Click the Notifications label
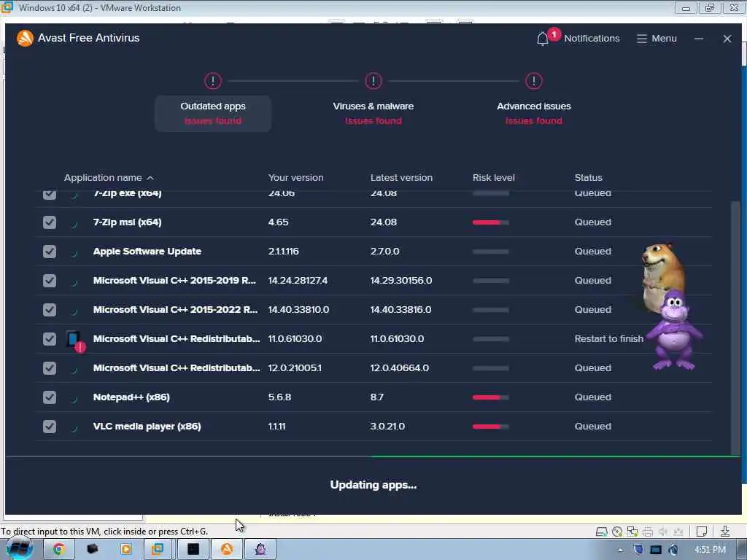Image resolution: width=747 pixels, height=560 pixels. click(x=592, y=39)
